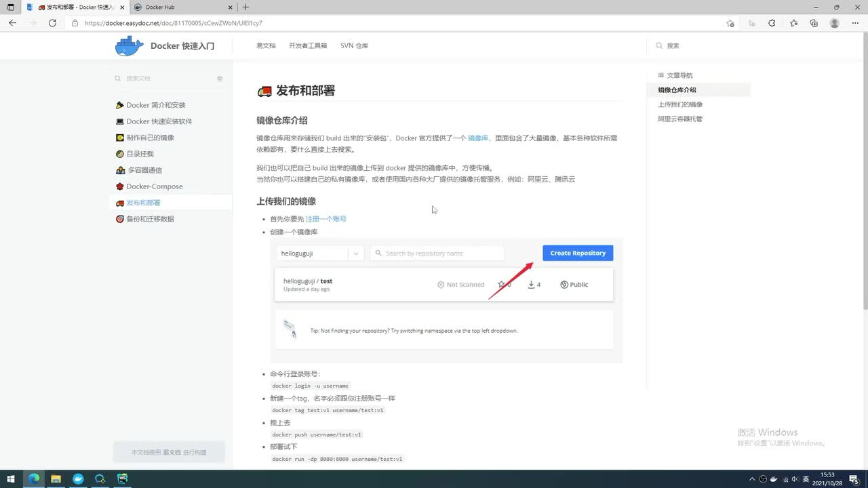The image size is (868, 488).
Task: Open 备份和迁移数据 chapter
Action: tap(150, 219)
